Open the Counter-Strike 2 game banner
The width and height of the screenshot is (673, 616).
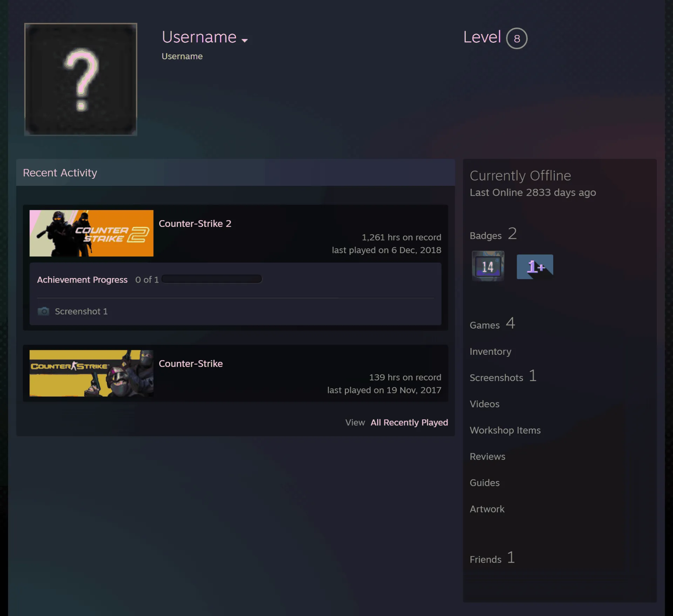[x=91, y=233]
